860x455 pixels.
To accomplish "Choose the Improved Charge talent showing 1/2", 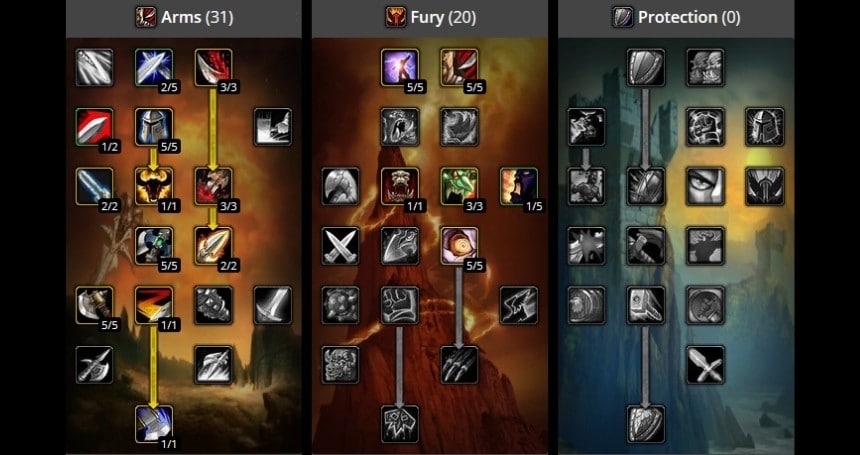I will click(x=94, y=127).
